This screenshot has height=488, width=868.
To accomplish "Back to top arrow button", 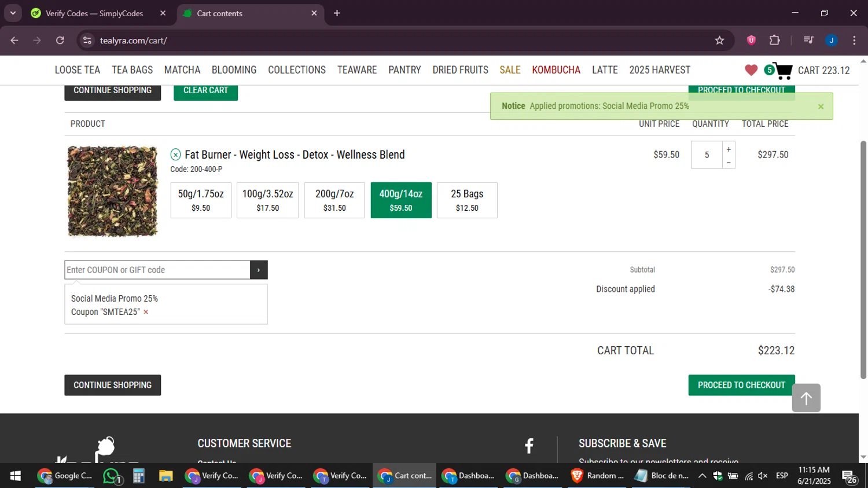I will click(806, 398).
